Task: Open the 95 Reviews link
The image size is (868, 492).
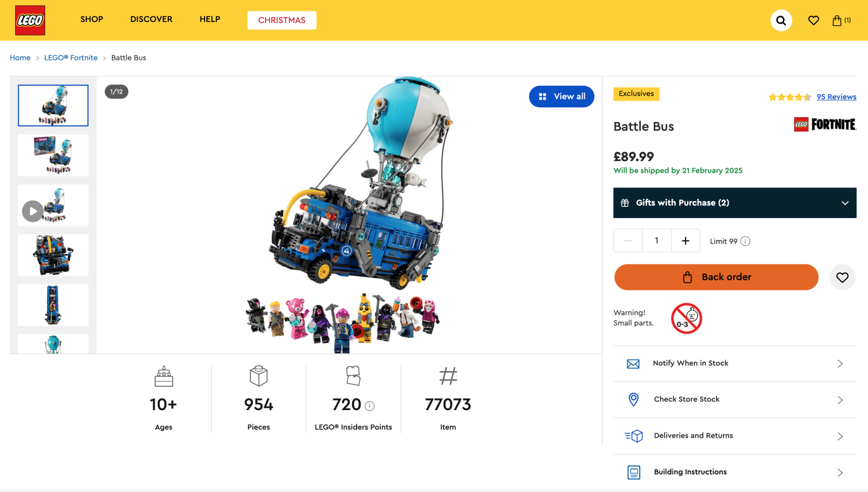Action: (x=836, y=97)
